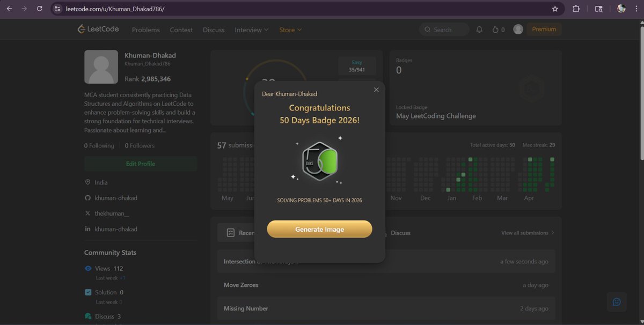Click the Community Stats heading

tap(110, 253)
